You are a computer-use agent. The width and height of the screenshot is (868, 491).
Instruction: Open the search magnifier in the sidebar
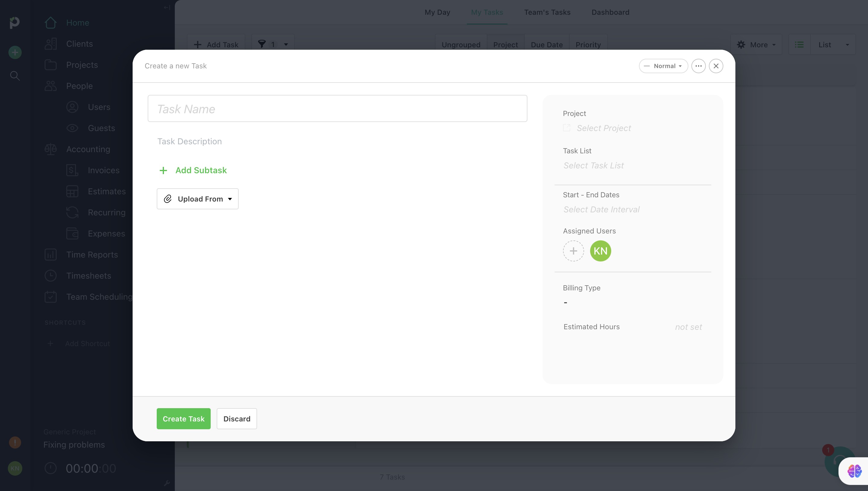15,76
